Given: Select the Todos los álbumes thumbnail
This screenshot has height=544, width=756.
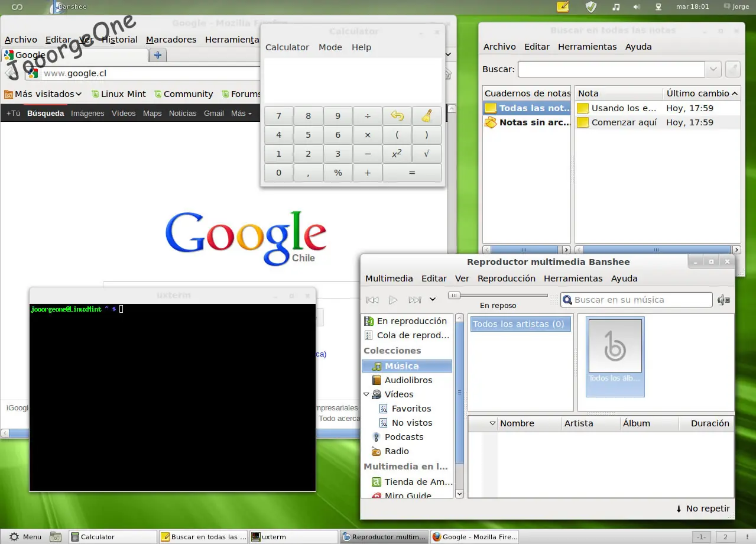Looking at the screenshot, I should pyautogui.click(x=615, y=357).
